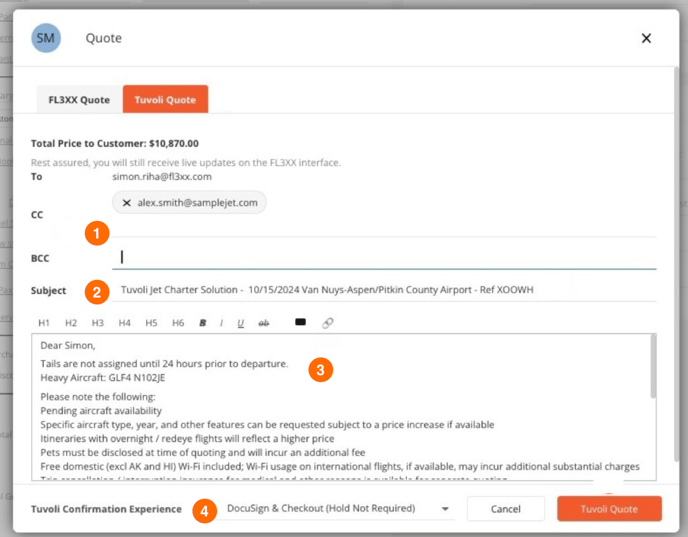
Task: Insert a hyperlink with the link icon
Action: point(328,323)
